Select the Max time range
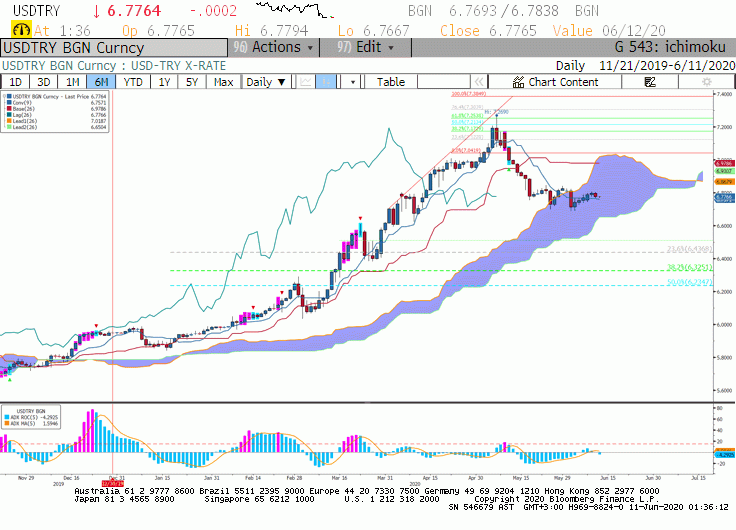Viewport: 736px width, 530px height. (223, 82)
